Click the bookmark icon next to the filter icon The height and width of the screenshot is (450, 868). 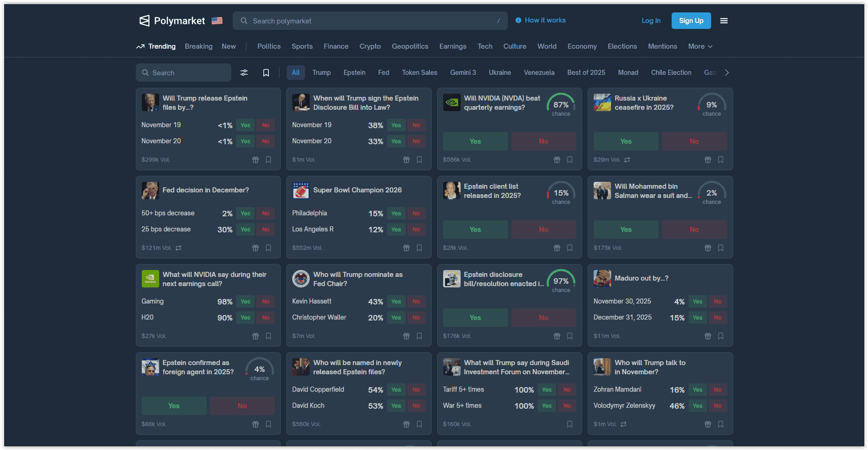pyautogui.click(x=266, y=73)
